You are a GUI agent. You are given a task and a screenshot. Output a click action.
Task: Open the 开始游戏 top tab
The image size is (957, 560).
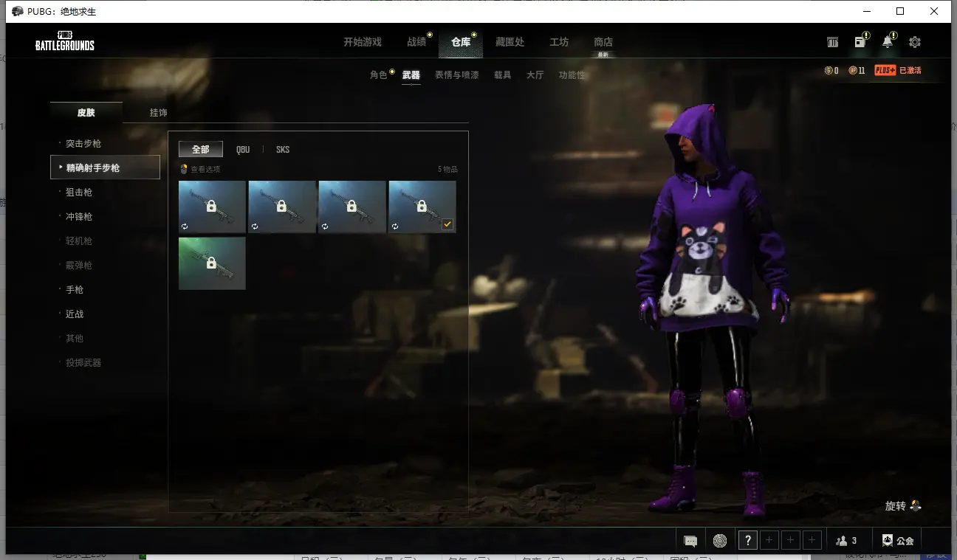(363, 42)
